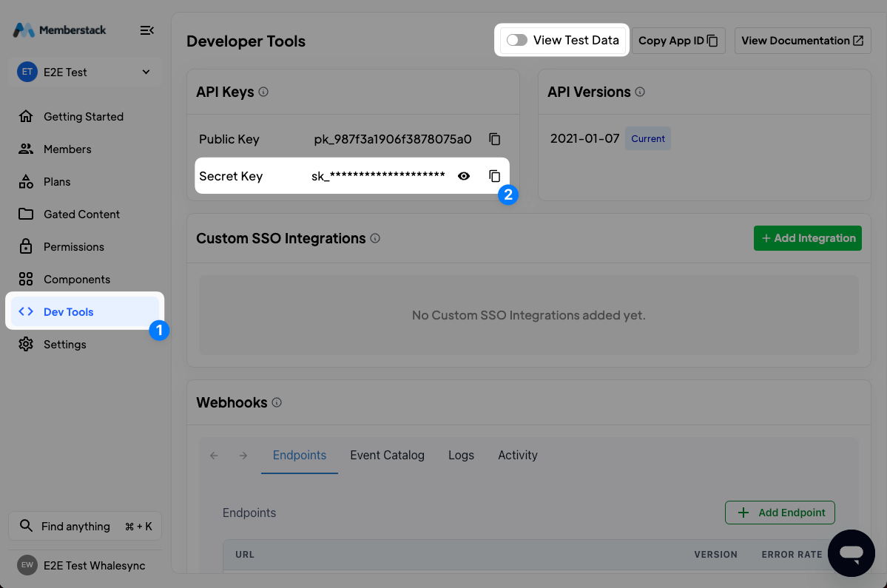Go back with webhooks left arrow
The image size is (887, 588).
point(215,456)
